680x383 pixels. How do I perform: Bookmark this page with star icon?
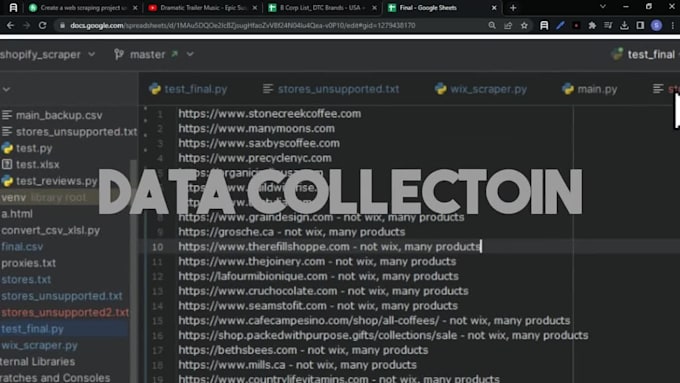click(x=524, y=26)
